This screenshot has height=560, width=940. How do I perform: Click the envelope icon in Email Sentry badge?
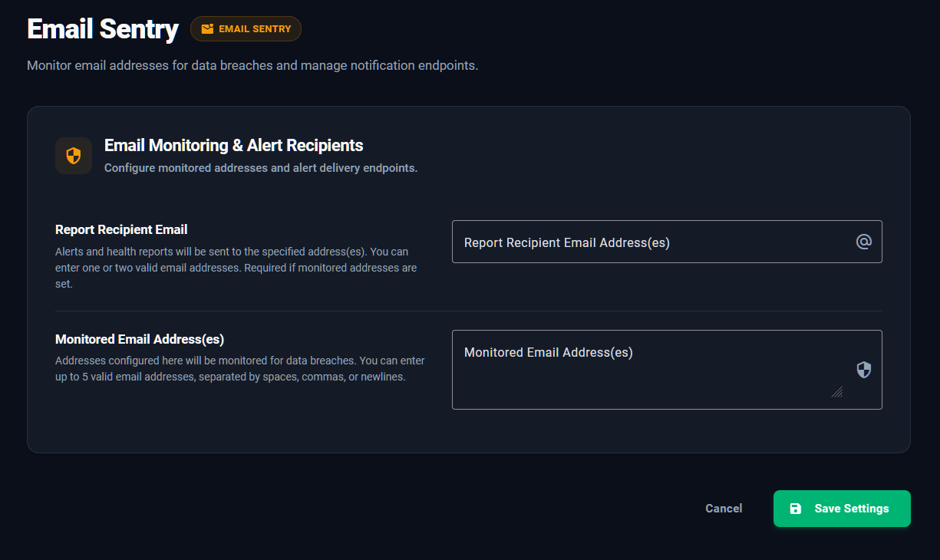(x=207, y=29)
